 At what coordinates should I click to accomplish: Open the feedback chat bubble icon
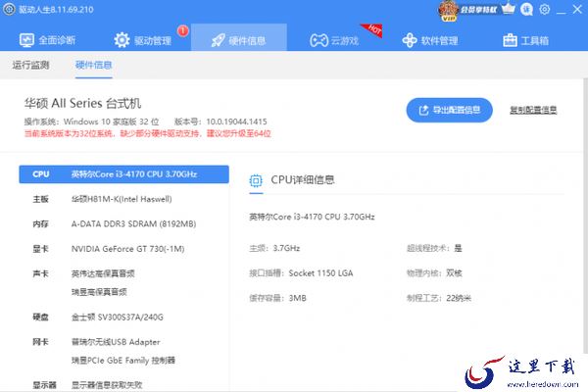526,9
